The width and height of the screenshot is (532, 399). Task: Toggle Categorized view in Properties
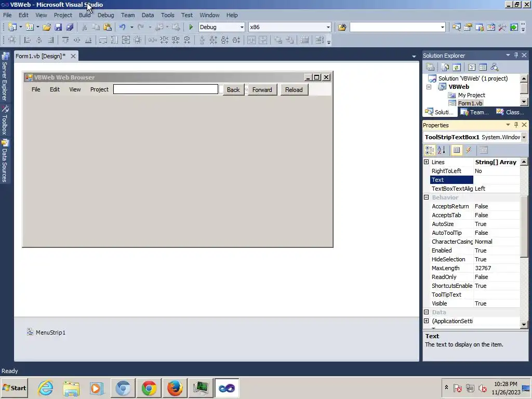(430, 150)
